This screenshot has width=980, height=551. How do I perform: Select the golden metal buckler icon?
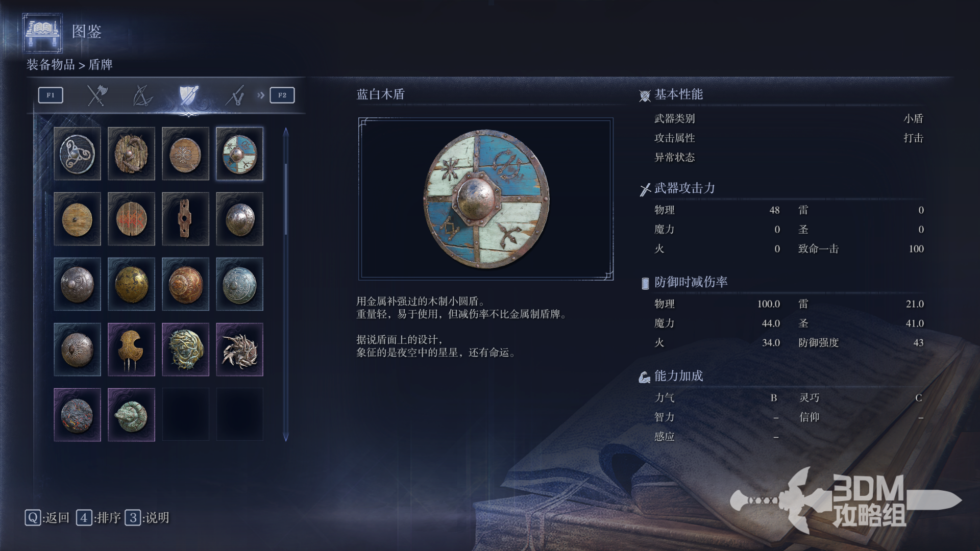click(x=131, y=284)
